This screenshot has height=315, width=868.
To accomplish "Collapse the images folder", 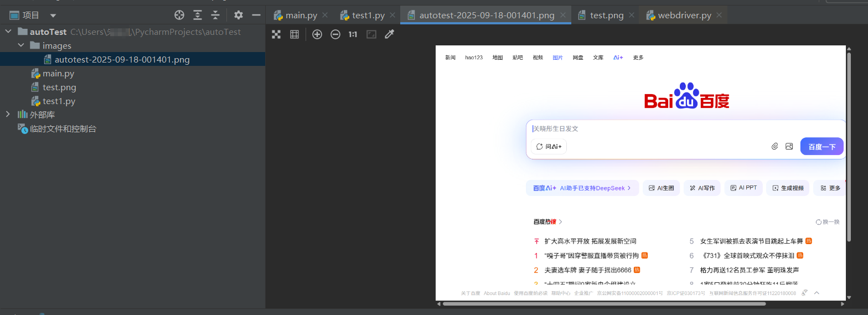I will tap(21, 45).
